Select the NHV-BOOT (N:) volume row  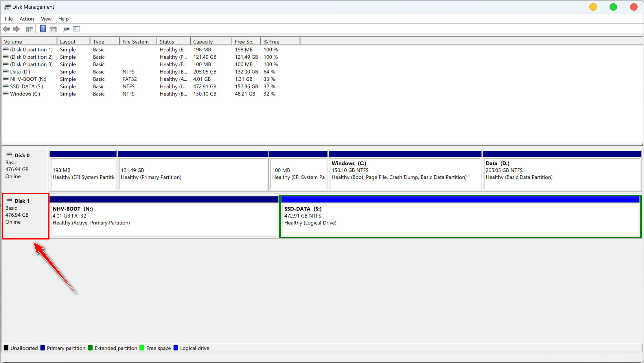point(28,79)
